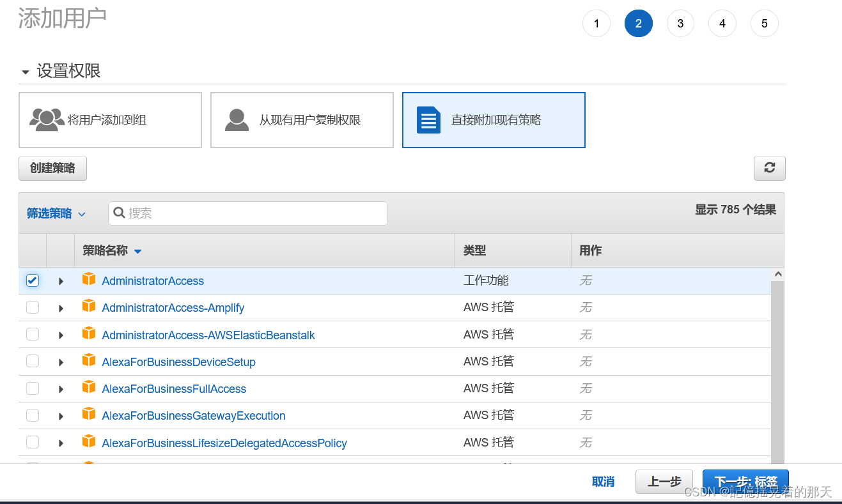
Task: Check the AlexaForBusinessDeviceSetup checkbox
Action: (33, 361)
